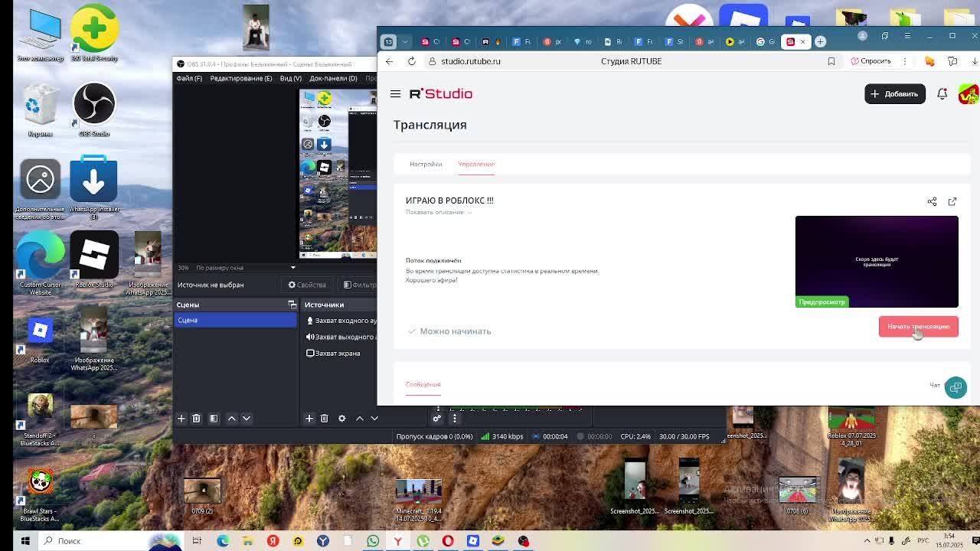Open Roblox Studio desktop icon
Screen dimensions: 980x551
(x=94, y=261)
